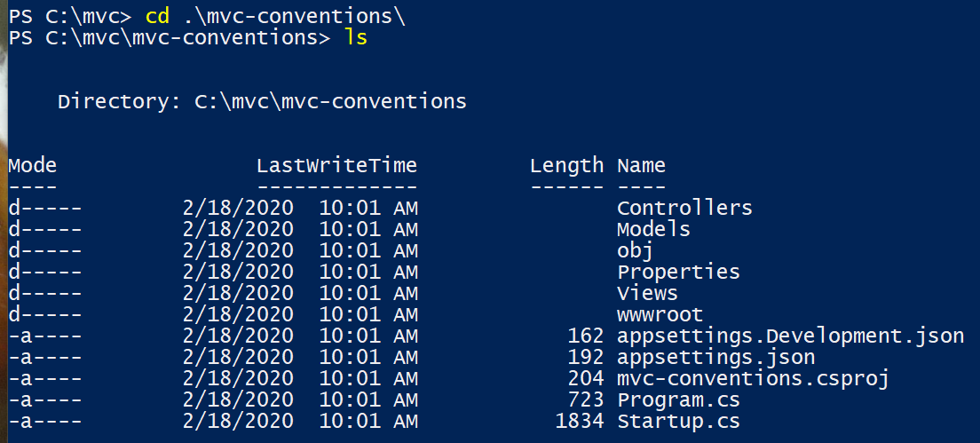Select the appsettings.json file name
This screenshot has height=443, width=980.
coord(715,358)
